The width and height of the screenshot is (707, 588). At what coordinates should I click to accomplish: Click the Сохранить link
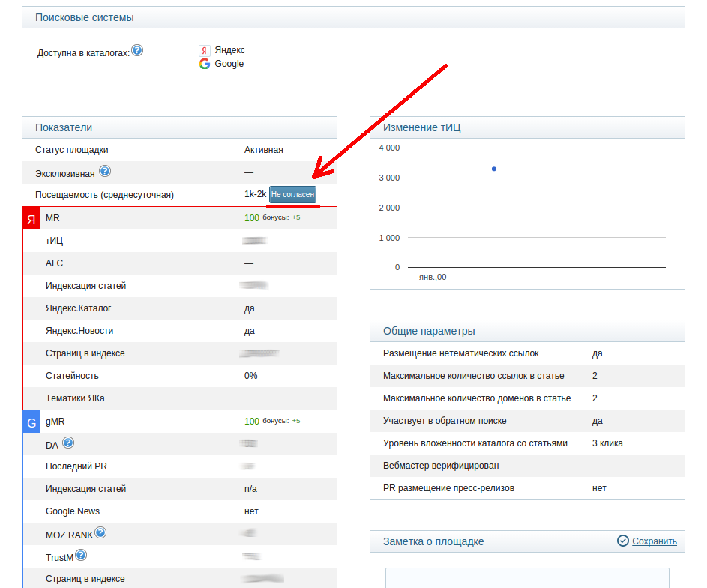655,541
